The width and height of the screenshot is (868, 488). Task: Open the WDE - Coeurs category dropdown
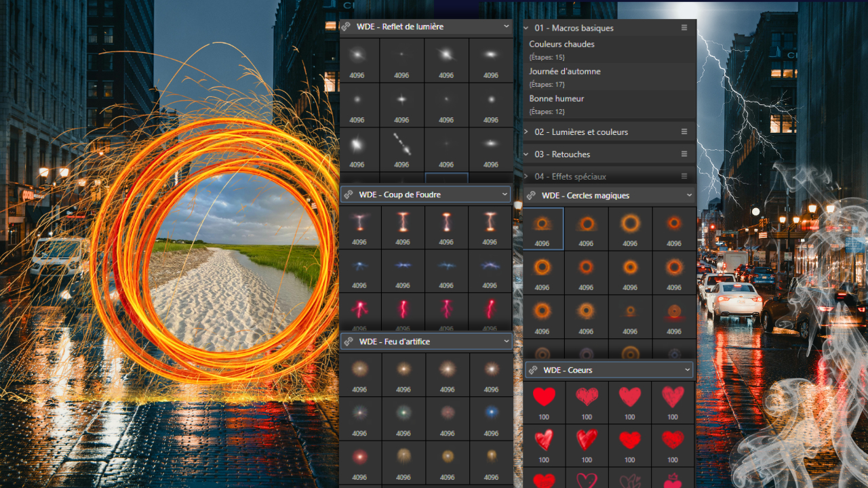pyautogui.click(x=687, y=370)
